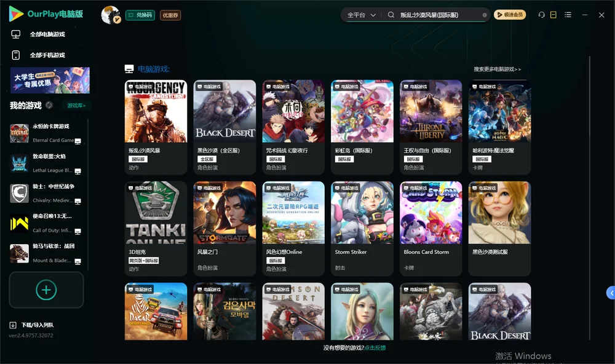Open the Tanki Online 3D坦克 card
Screen dimensions: 615x364
(x=156, y=229)
